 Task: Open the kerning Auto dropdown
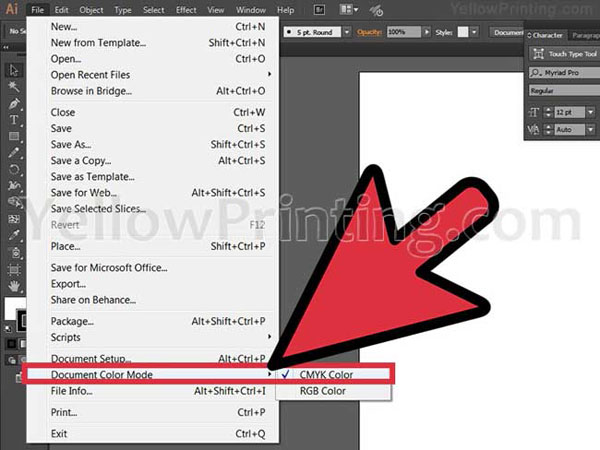pyautogui.click(x=590, y=130)
